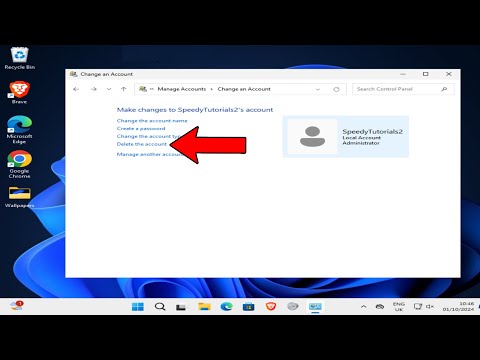Click the Change an Account window title icon
480x360 pixels.
coord(73,74)
